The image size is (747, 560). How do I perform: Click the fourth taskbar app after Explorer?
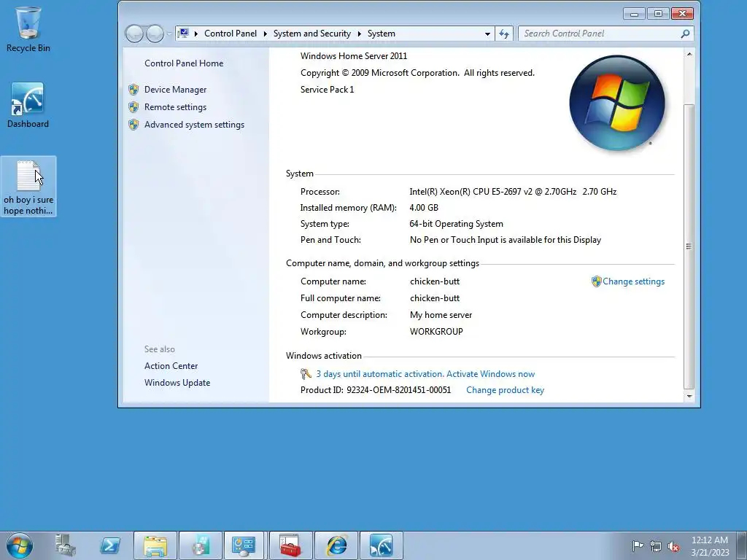point(201,545)
